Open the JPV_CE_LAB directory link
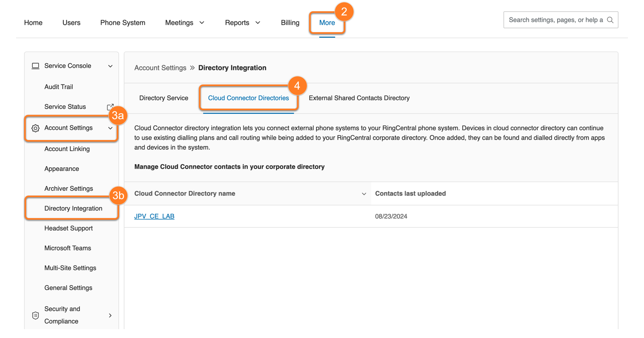 154,216
